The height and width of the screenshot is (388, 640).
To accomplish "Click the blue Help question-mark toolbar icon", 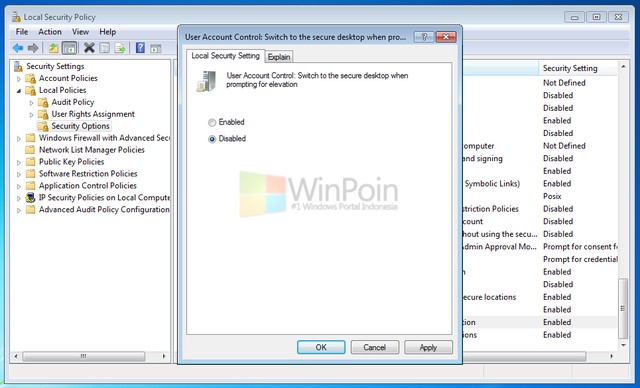I will [140, 48].
